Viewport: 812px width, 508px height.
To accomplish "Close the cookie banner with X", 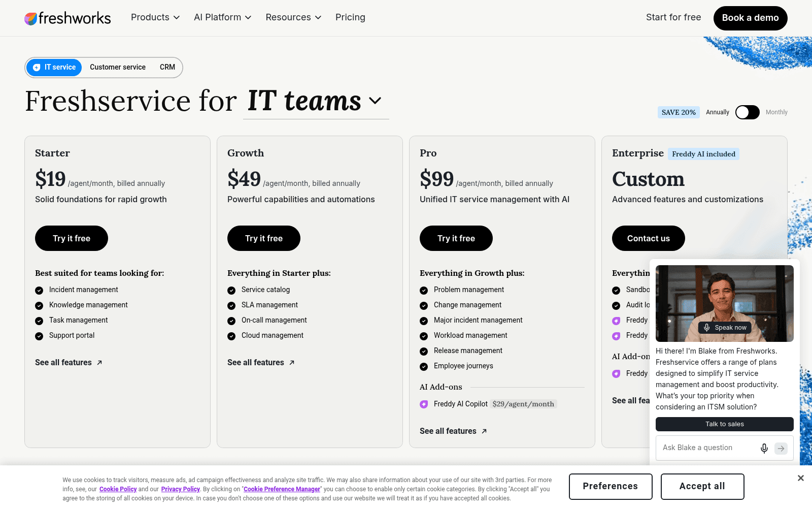I will [800, 478].
